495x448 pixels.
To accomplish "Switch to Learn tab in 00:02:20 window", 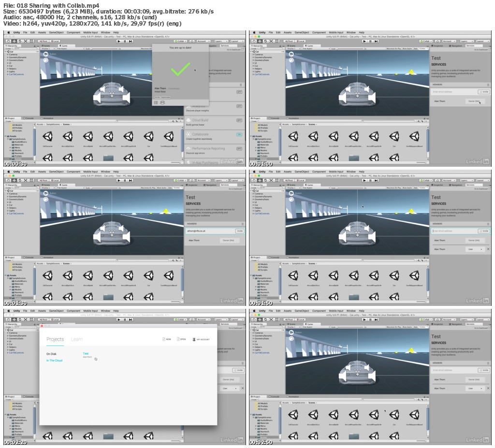I will coord(77,339).
